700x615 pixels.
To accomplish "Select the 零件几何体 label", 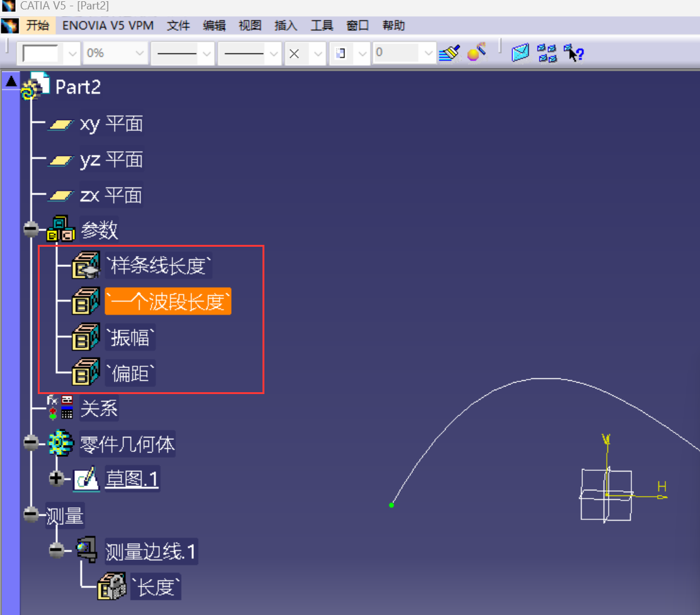I will (127, 444).
